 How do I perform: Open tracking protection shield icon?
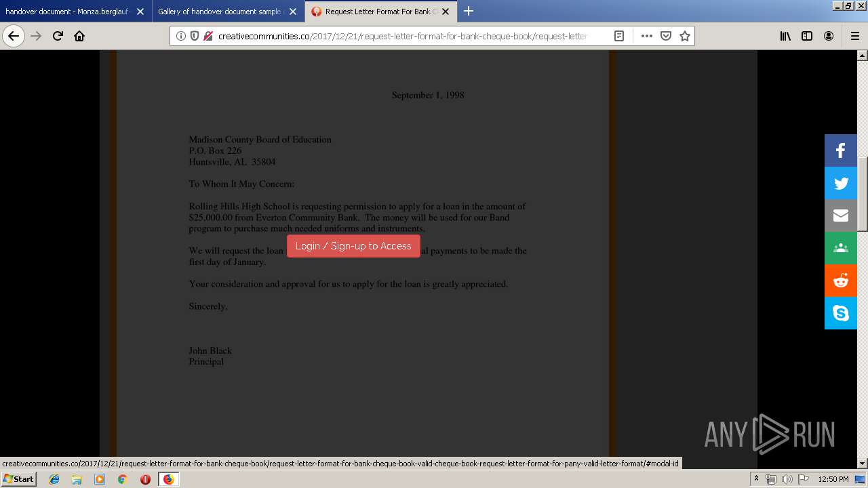(195, 36)
